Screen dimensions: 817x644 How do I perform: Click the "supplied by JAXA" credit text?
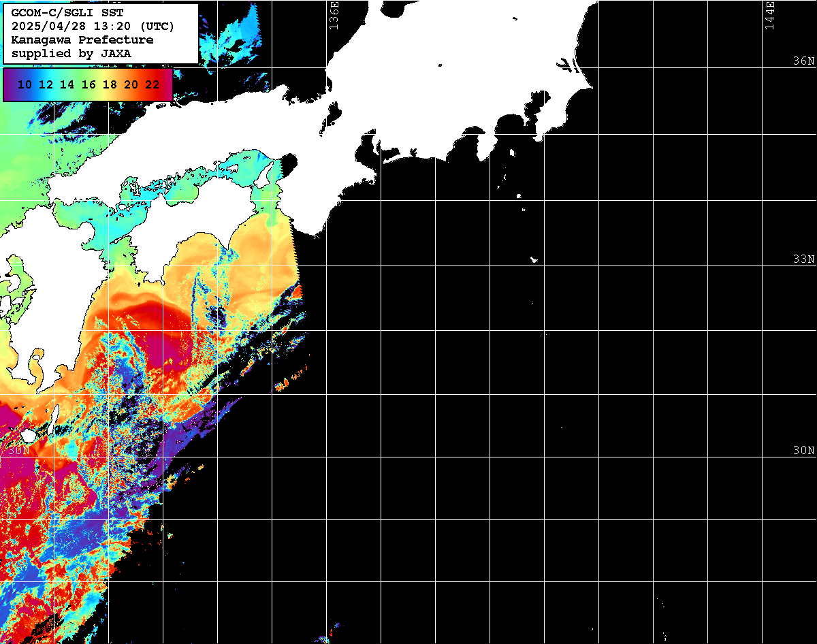coord(71,53)
